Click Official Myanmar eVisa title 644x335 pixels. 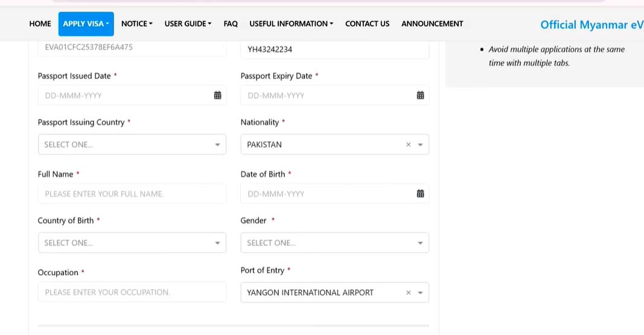[x=592, y=25]
